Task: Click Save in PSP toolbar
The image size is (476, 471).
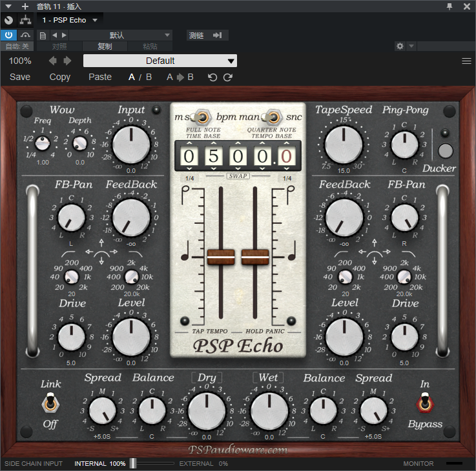Action: (20, 77)
